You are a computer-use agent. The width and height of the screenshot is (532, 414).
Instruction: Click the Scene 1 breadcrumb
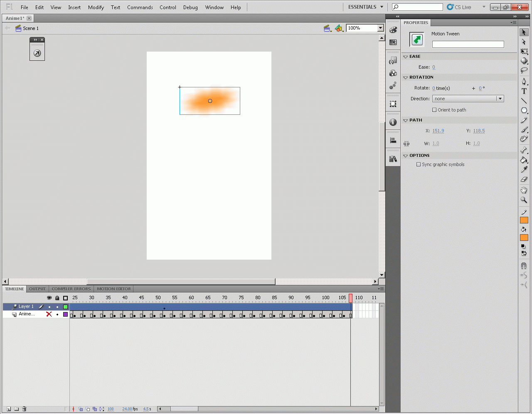(30, 28)
